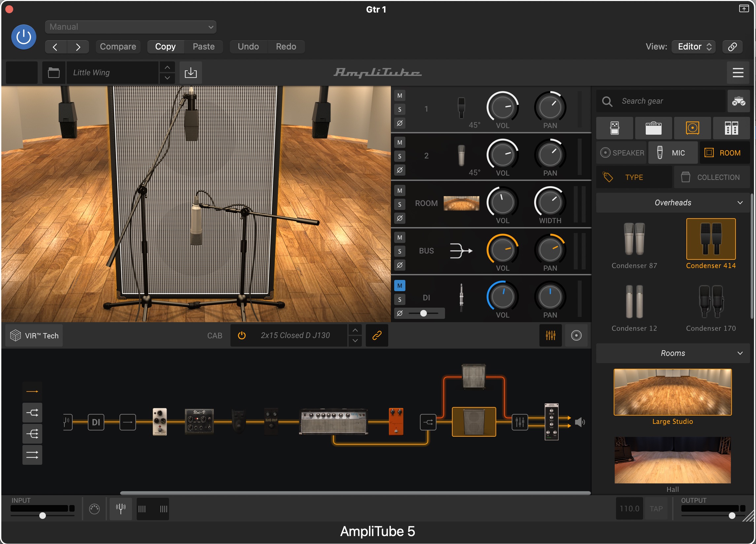Screen dimensions: 756x544
Task: Save preset with the download-tray icon
Action: pyautogui.click(x=191, y=72)
